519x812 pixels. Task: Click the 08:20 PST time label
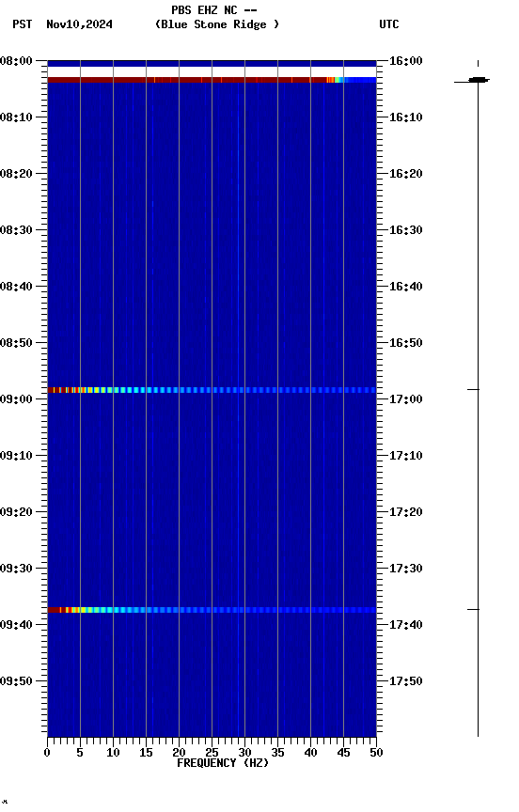pos(16,174)
